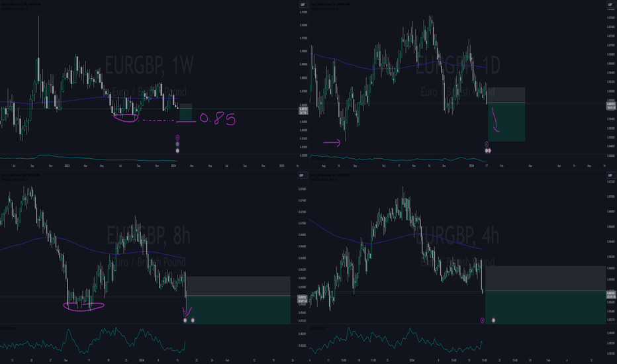The height and width of the screenshot is (364, 617).
Task: Click the current price label on the 8h price scale
Action: click(x=302, y=299)
